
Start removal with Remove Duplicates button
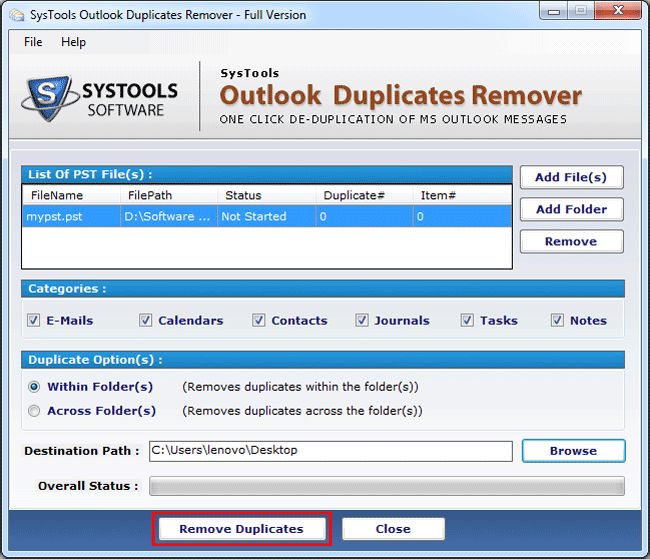pos(241,529)
